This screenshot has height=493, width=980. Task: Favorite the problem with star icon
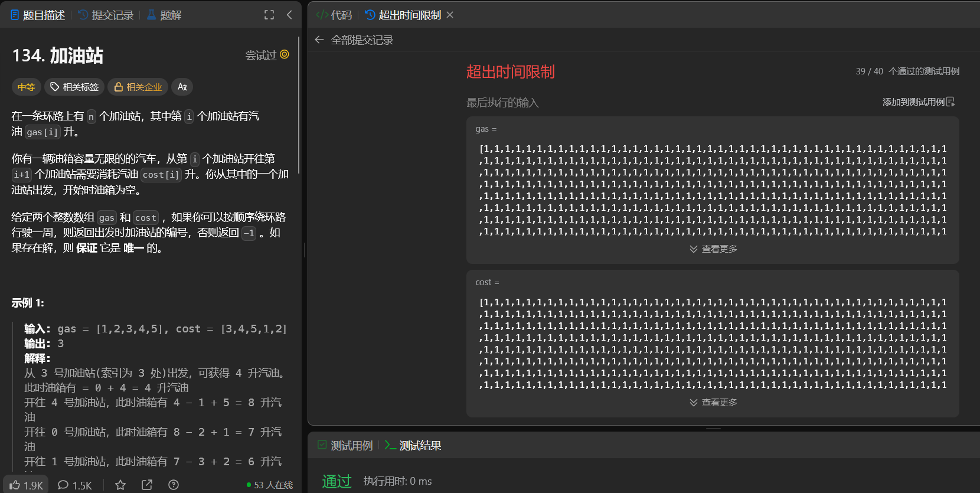[x=120, y=485]
